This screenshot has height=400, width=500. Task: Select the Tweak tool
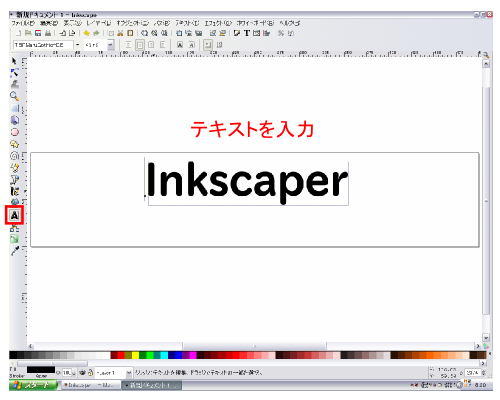pos(15,84)
